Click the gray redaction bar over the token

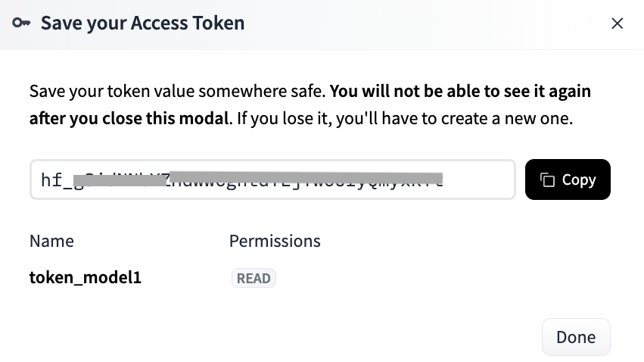coord(258,179)
